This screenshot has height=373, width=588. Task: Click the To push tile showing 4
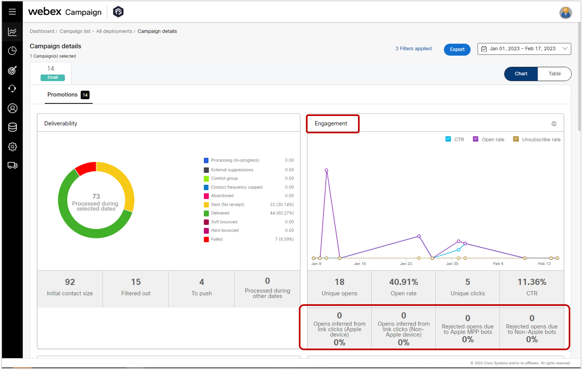[202, 289]
